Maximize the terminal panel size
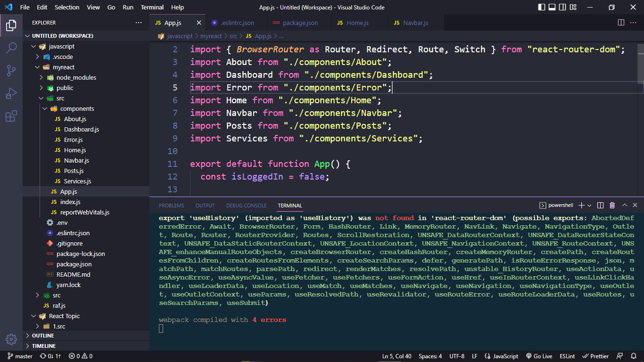 625,206
